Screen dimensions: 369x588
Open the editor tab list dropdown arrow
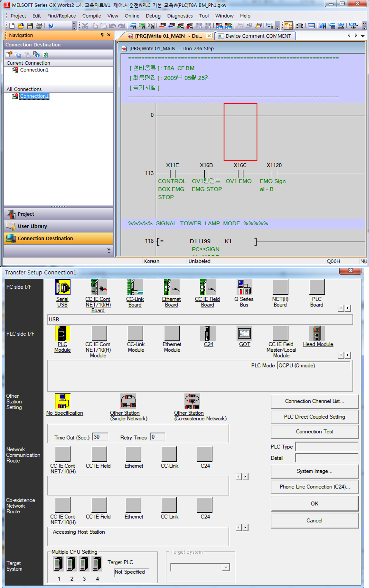click(x=363, y=36)
